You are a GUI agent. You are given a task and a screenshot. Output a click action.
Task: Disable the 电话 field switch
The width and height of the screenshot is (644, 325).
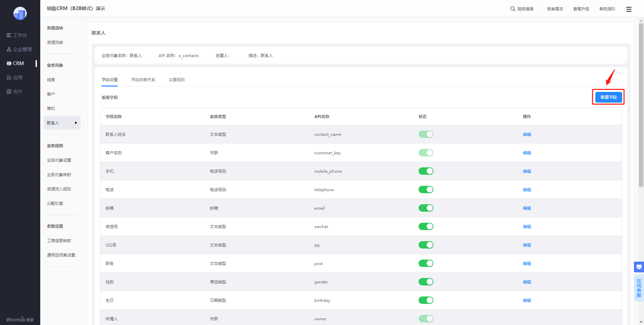[x=426, y=189]
